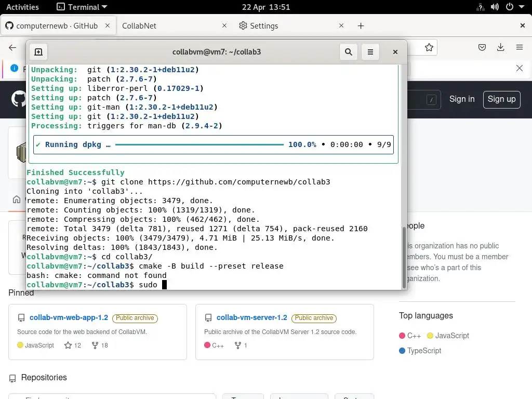
Task: Click the terminal title collabvm@vm7: ~/collab3
Action: tap(217, 52)
